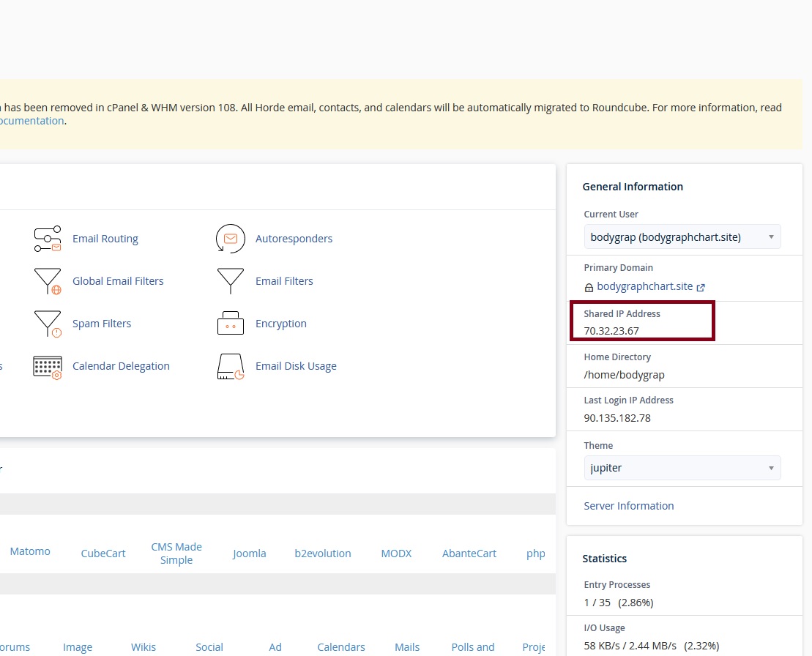The width and height of the screenshot is (812, 656).
Task: Click the Encryption lockbox icon
Action: pyautogui.click(x=231, y=324)
